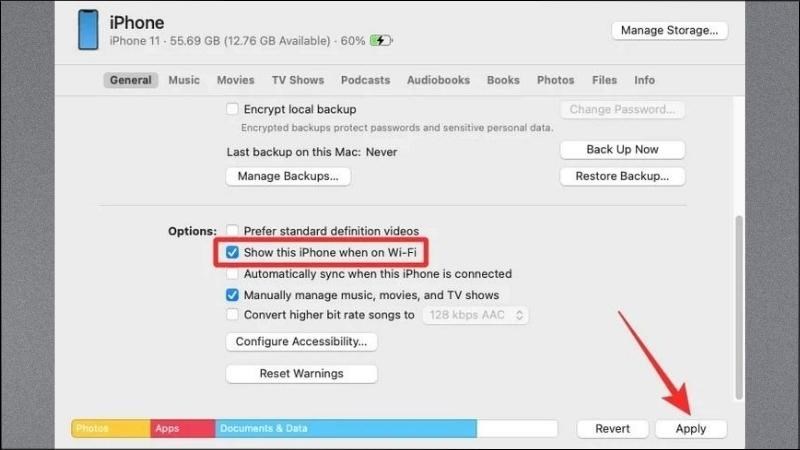Open the Audiobooks tab
This screenshot has height=450, width=800.
point(438,80)
